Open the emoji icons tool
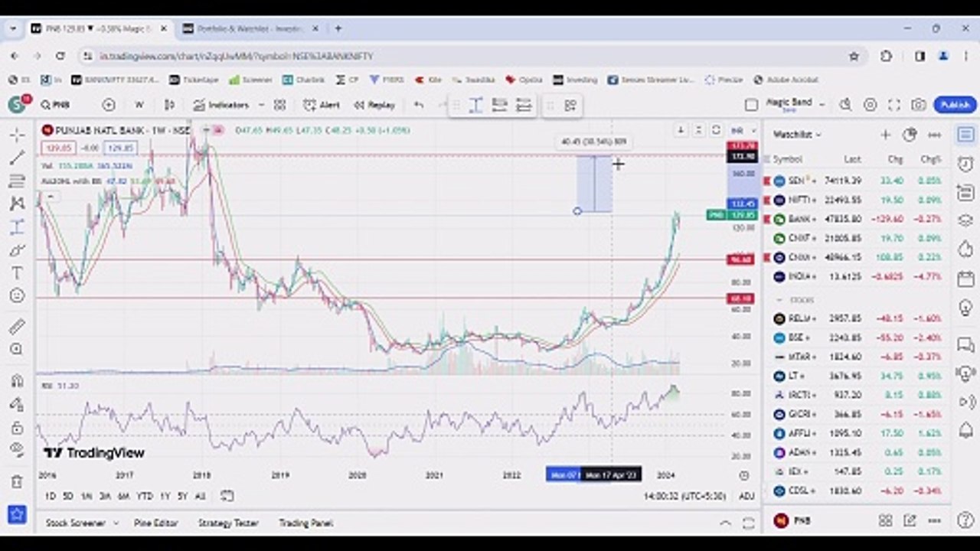The image size is (980, 551). click(x=17, y=295)
